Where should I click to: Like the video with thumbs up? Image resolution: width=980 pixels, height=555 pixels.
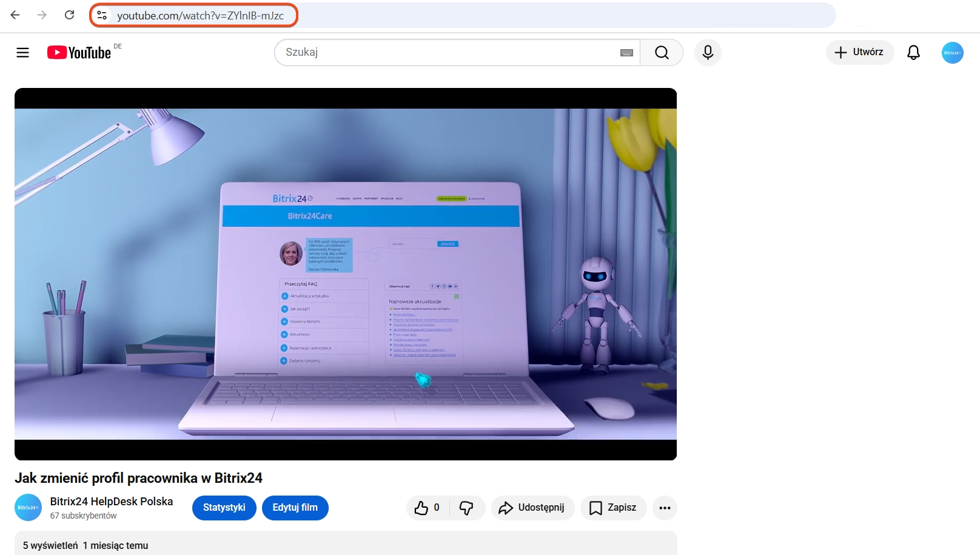point(427,508)
